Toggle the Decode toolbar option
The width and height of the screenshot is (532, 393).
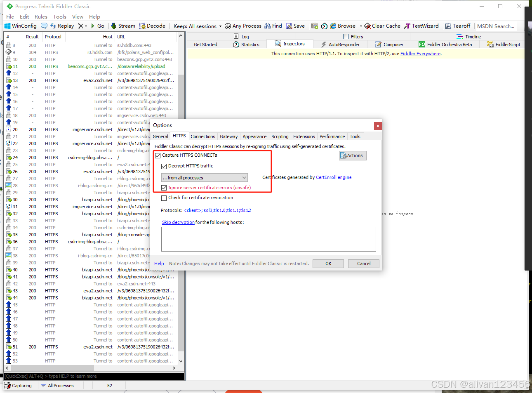click(x=152, y=26)
